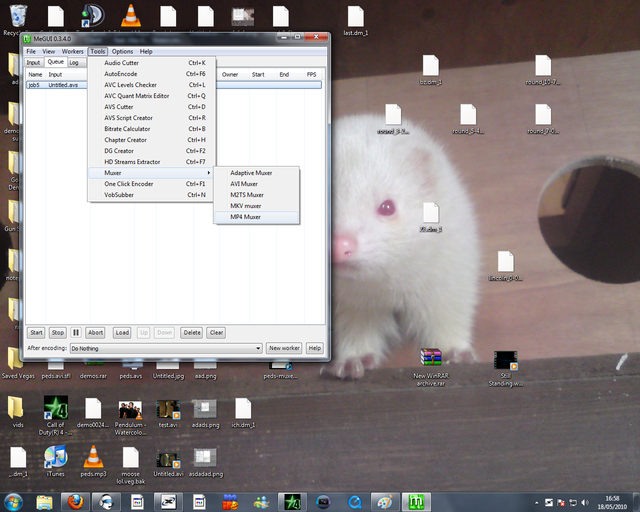Screen dimensions: 640x512
Task: Open Windows Explorer from the taskbar
Action: 44,502
